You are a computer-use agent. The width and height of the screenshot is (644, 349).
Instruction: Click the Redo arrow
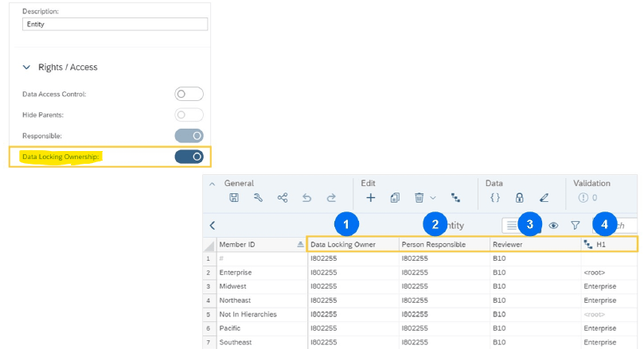click(330, 198)
